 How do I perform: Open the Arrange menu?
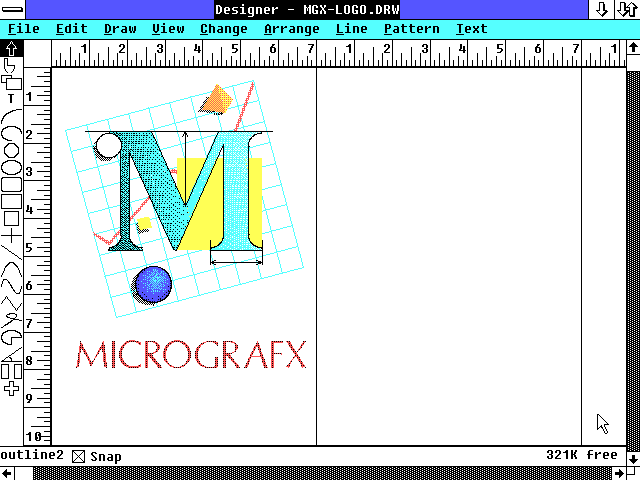point(292,29)
